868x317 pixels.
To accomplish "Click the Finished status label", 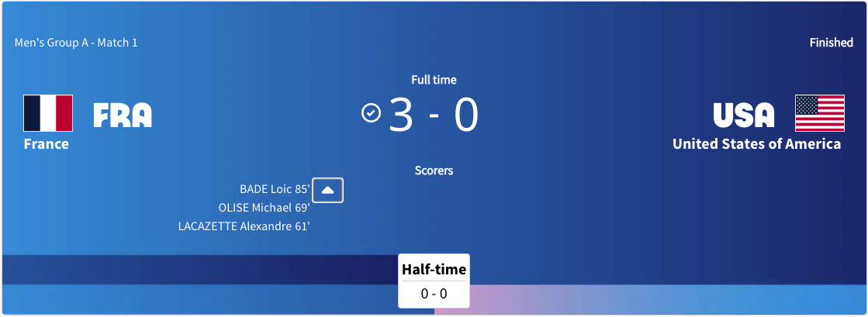I will [831, 43].
